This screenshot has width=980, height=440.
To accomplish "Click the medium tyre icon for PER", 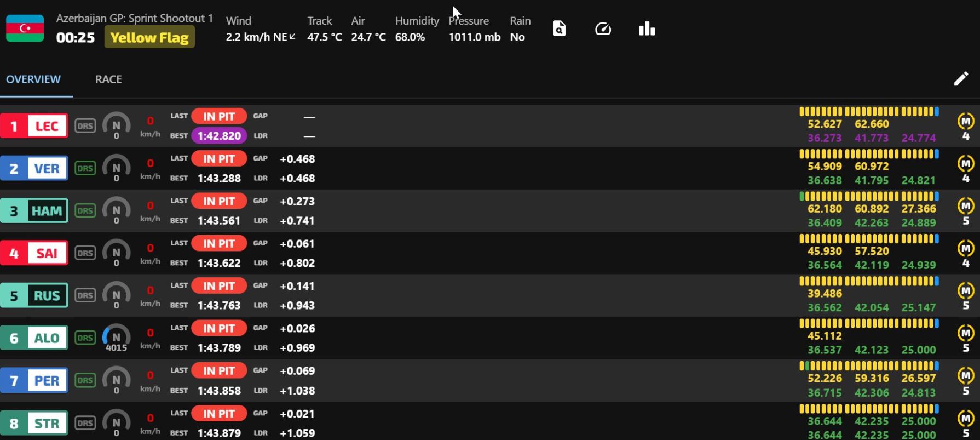I will [x=966, y=375].
